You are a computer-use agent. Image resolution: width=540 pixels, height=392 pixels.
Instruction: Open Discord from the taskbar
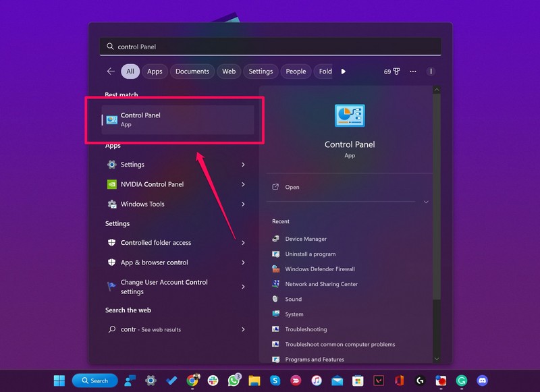pos(482,381)
